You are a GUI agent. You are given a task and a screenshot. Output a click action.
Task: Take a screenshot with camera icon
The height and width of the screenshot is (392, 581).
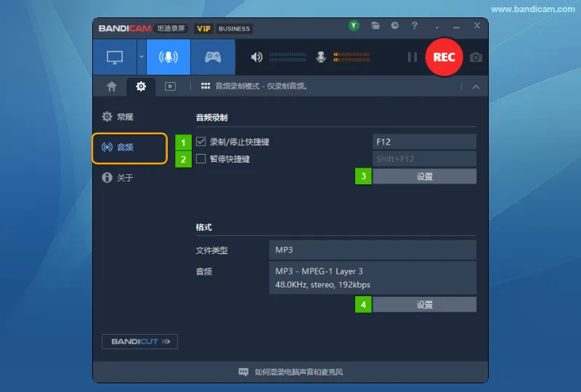click(476, 57)
